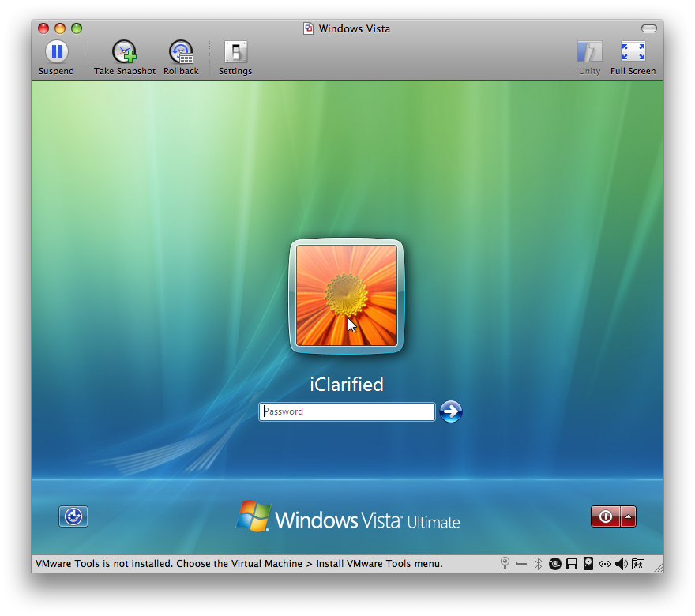Enter Full Screen mode
The width and height of the screenshot is (695, 616).
(633, 58)
